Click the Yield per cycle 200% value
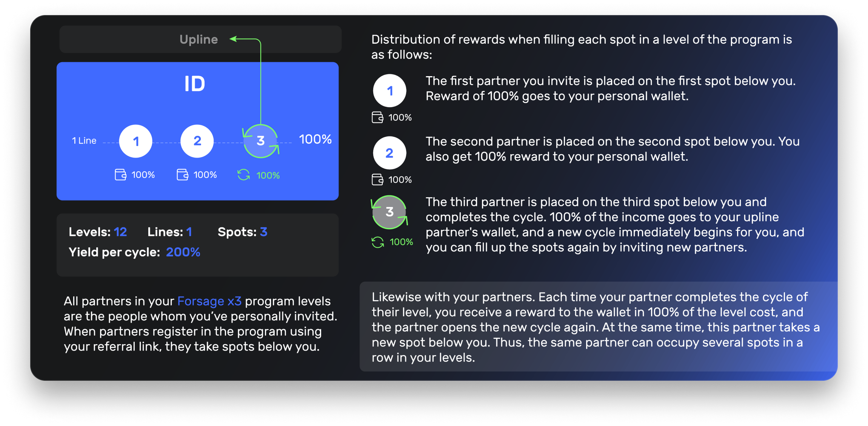This screenshot has height=426, width=868. [x=183, y=252]
